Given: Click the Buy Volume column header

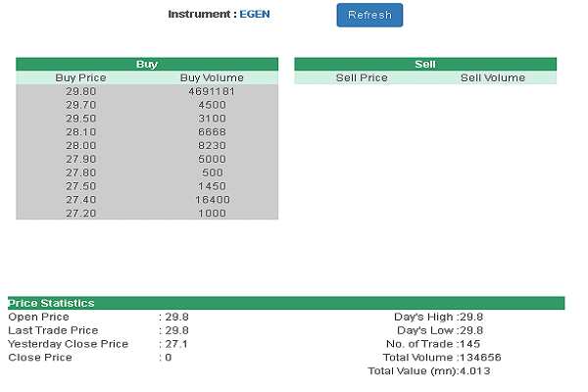Looking at the screenshot, I should [x=212, y=77].
